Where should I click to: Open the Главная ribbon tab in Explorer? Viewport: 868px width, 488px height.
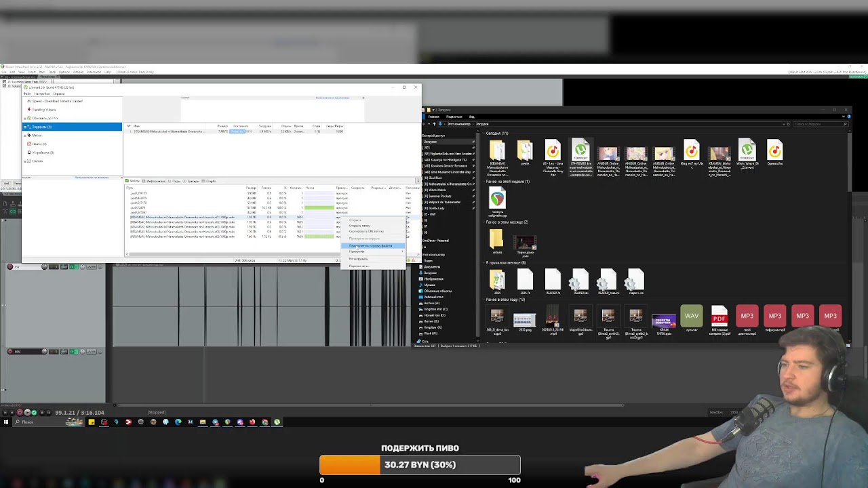point(434,117)
